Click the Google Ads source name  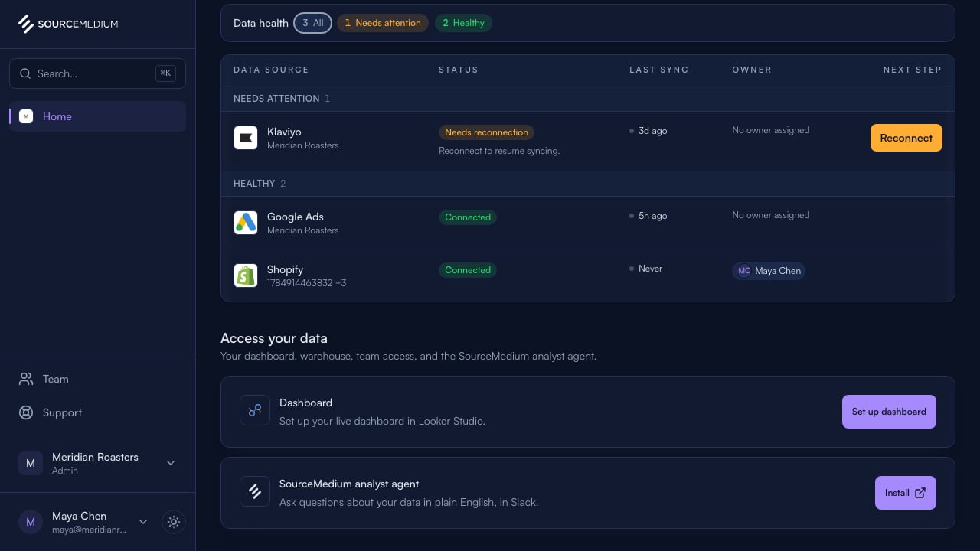[x=296, y=217]
